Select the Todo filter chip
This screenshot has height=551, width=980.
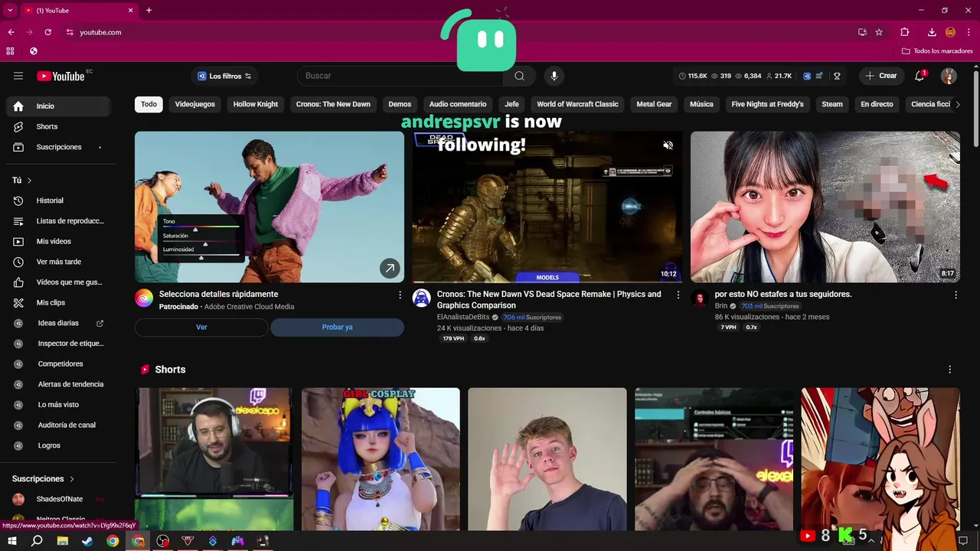pos(149,104)
